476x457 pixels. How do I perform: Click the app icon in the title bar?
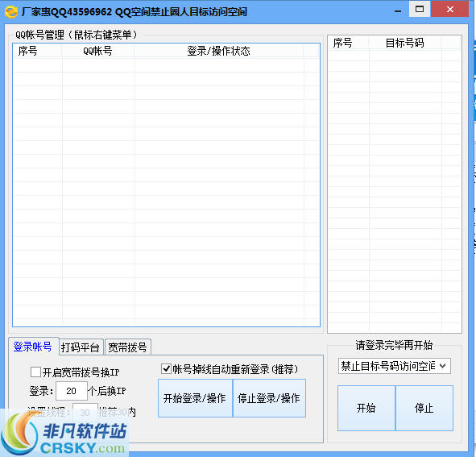coord(11,12)
